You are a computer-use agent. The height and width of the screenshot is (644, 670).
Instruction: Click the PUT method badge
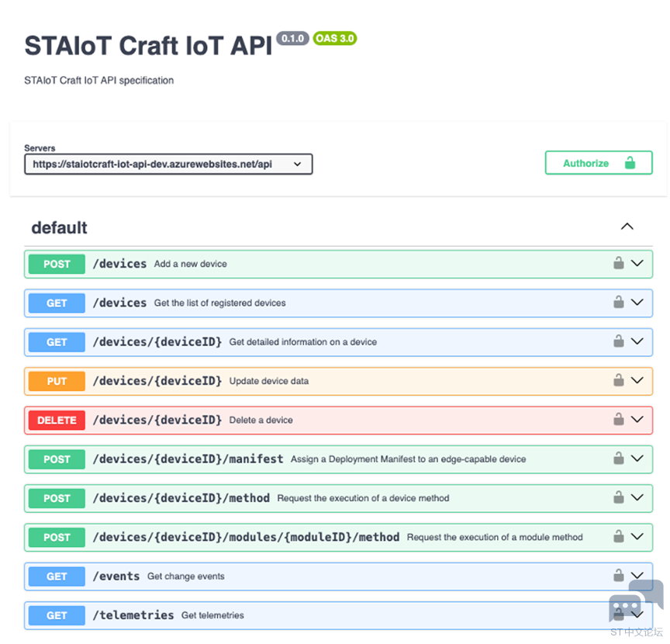57,381
